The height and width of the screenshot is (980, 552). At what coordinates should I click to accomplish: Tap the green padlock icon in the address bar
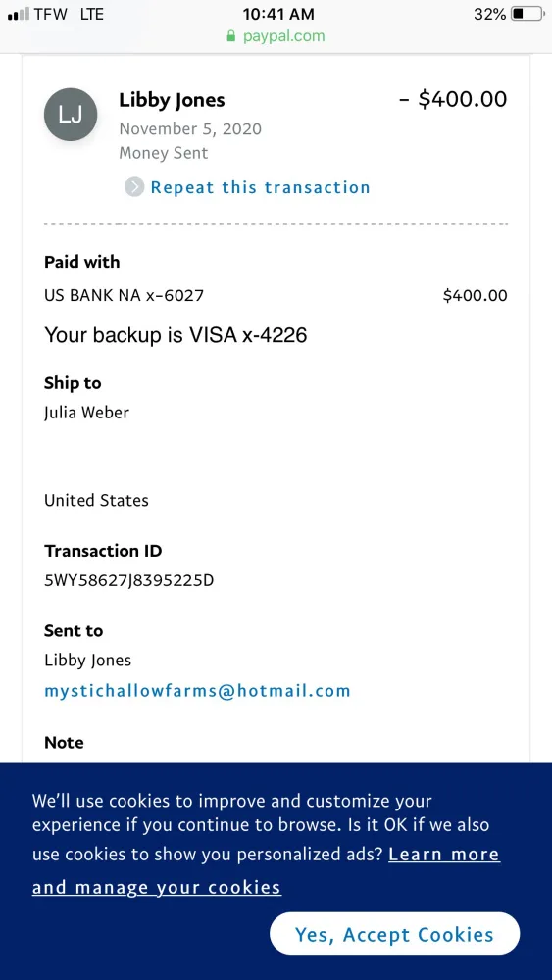coord(231,36)
